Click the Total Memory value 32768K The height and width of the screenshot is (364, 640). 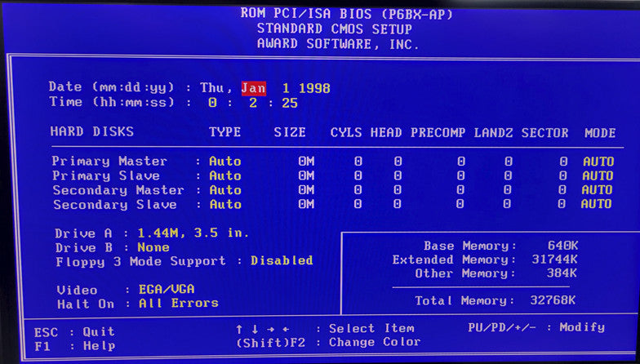click(553, 300)
